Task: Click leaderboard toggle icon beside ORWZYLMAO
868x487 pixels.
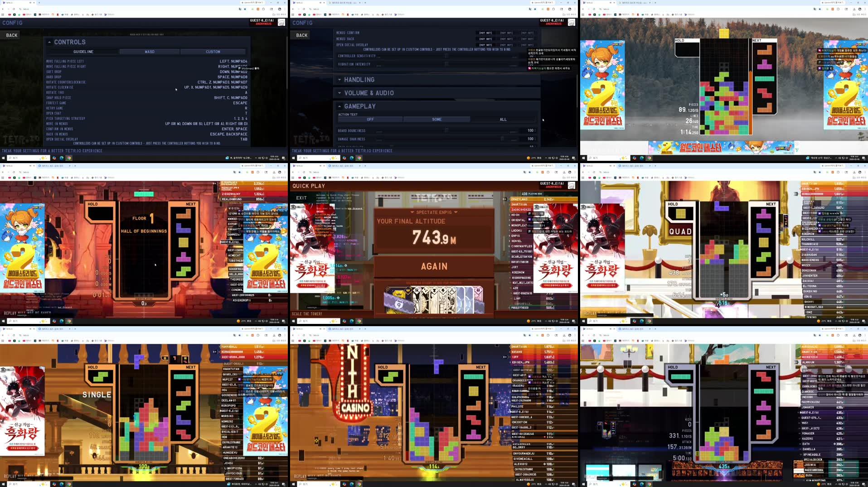Action: 505,199
